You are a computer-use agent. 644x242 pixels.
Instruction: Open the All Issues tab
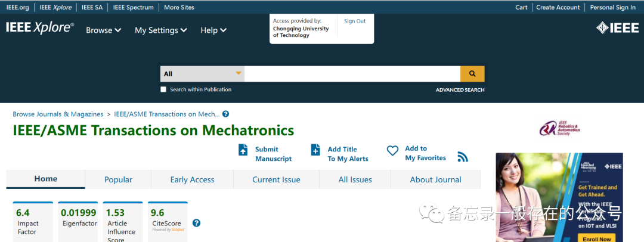[x=355, y=179]
